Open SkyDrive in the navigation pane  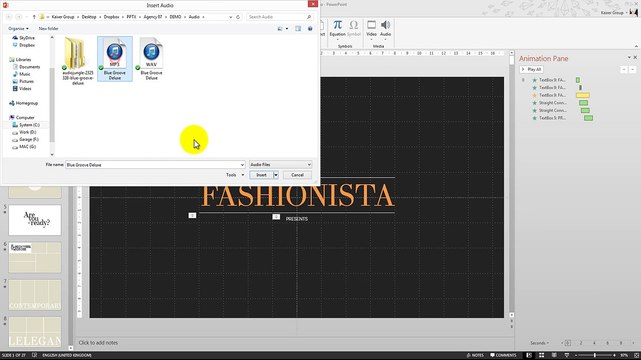coord(23,38)
